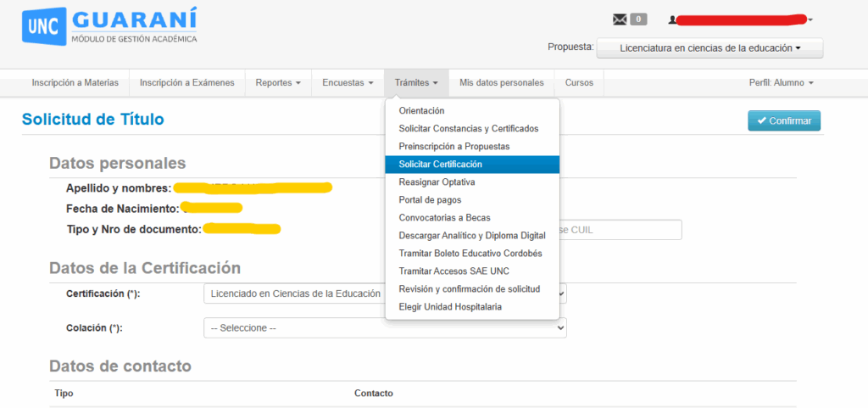Go to Inscripción a Materias
This screenshot has width=868, height=408.
pos(75,83)
